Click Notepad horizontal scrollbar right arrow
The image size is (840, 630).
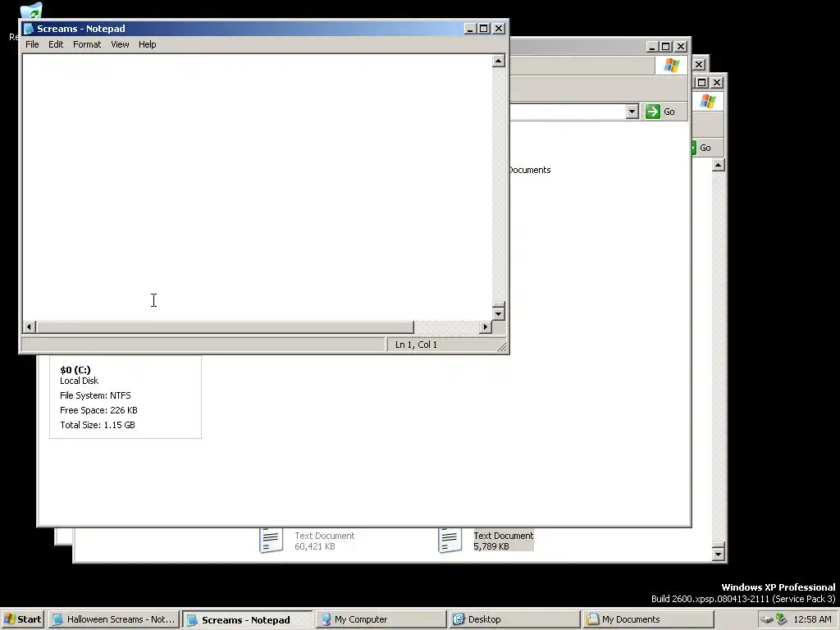click(x=486, y=326)
